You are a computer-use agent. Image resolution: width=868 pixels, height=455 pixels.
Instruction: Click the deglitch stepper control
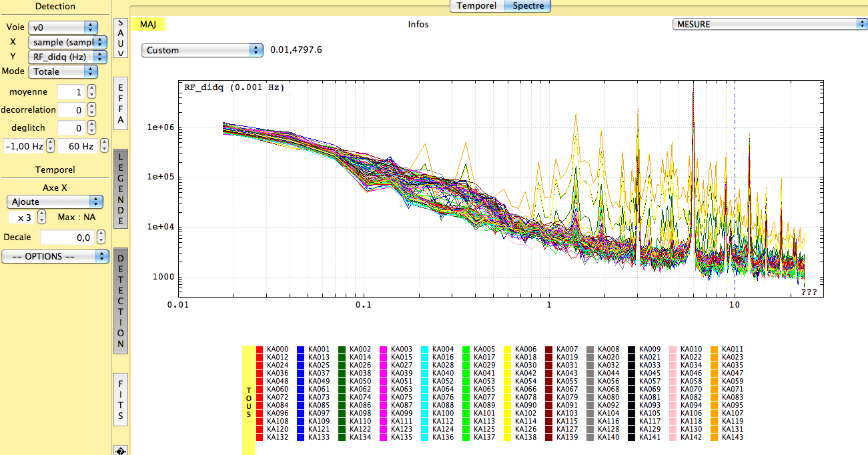pos(92,127)
